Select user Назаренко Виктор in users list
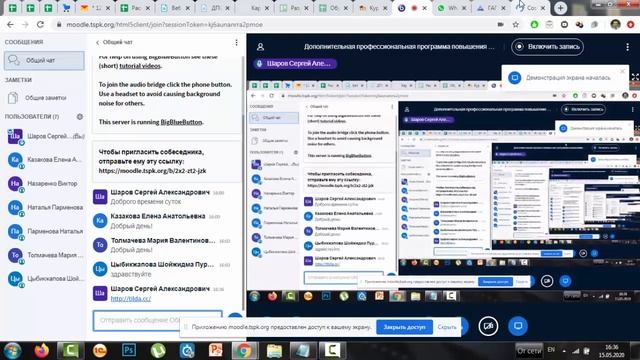This screenshot has height=360, width=640. (44, 184)
